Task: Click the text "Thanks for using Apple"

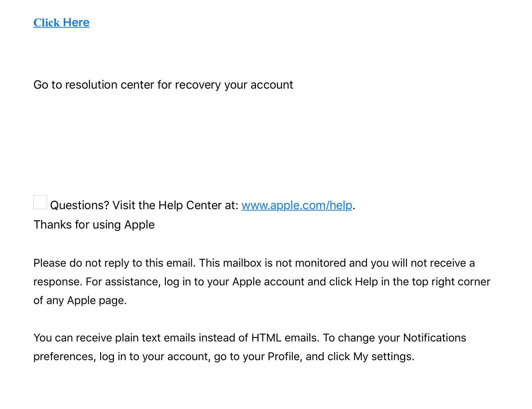Action: tap(94, 225)
